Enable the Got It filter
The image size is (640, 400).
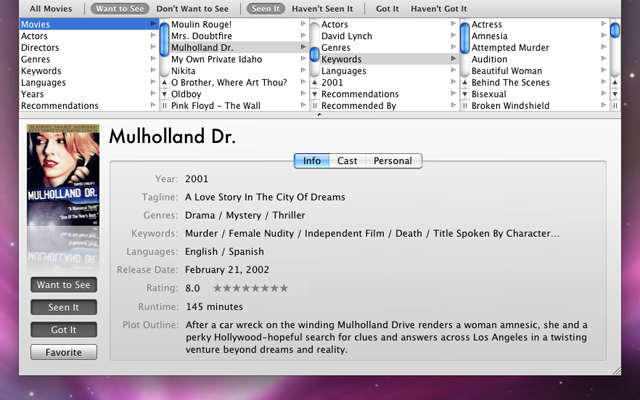click(x=387, y=8)
